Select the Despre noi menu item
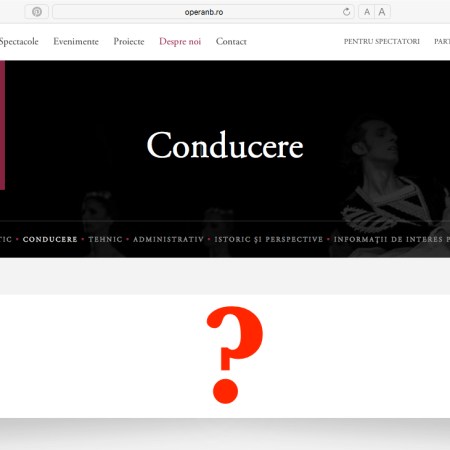The height and width of the screenshot is (450, 450). point(180,41)
